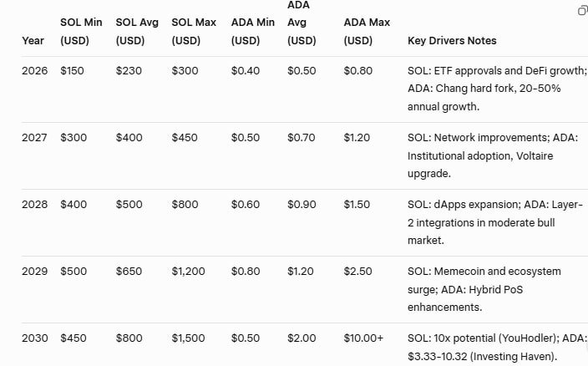Image resolution: width=588 pixels, height=366 pixels.
Task: Click the $650 SOL average cell
Action: (129, 272)
